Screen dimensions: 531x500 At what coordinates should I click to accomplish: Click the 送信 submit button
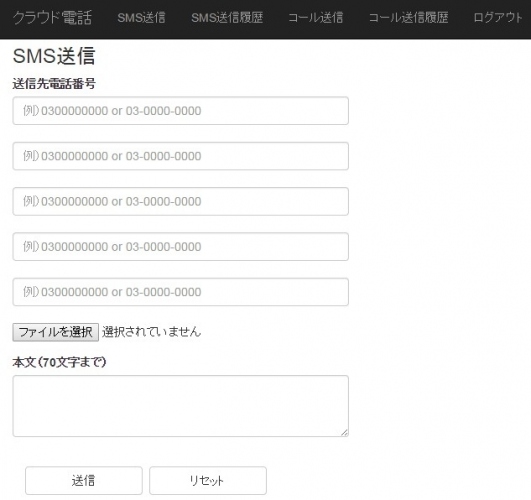[x=84, y=480]
